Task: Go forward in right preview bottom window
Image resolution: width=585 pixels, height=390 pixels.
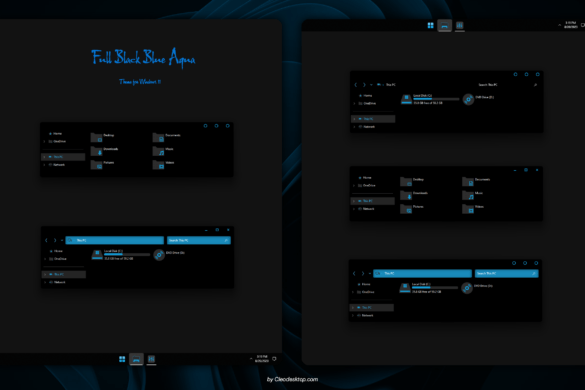Action: coord(363,274)
